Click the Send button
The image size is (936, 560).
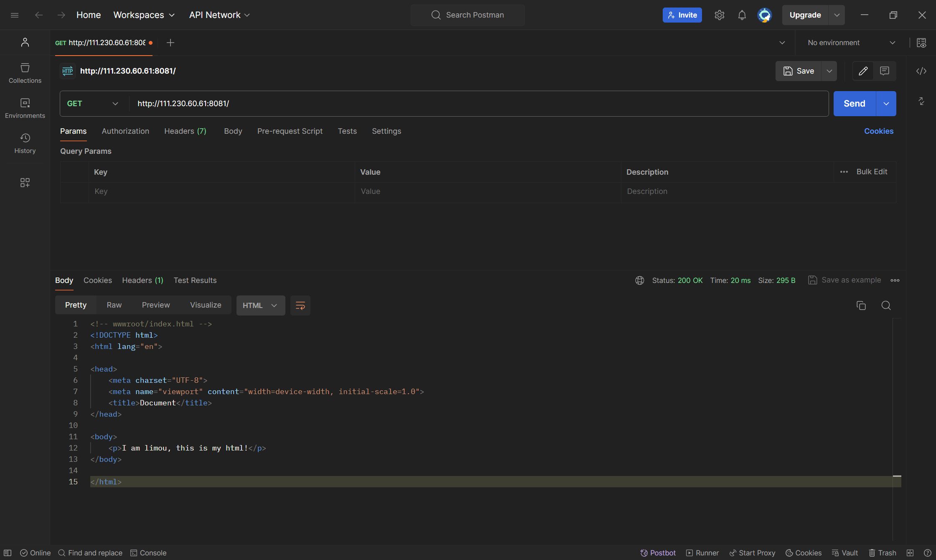[x=854, y=104]
